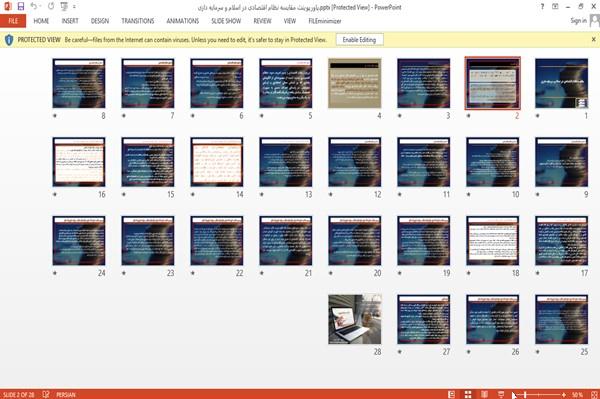Open the FILE backstage menu

(x=13, y=21)
